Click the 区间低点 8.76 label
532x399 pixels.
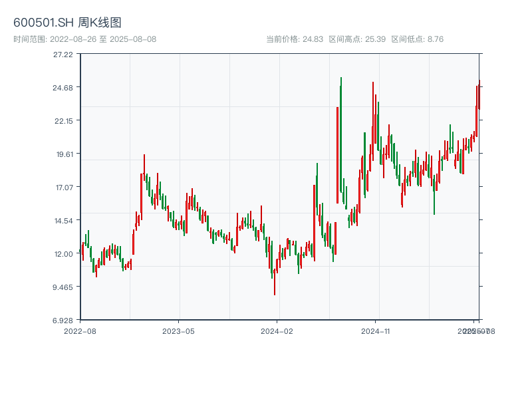[417, 39]
